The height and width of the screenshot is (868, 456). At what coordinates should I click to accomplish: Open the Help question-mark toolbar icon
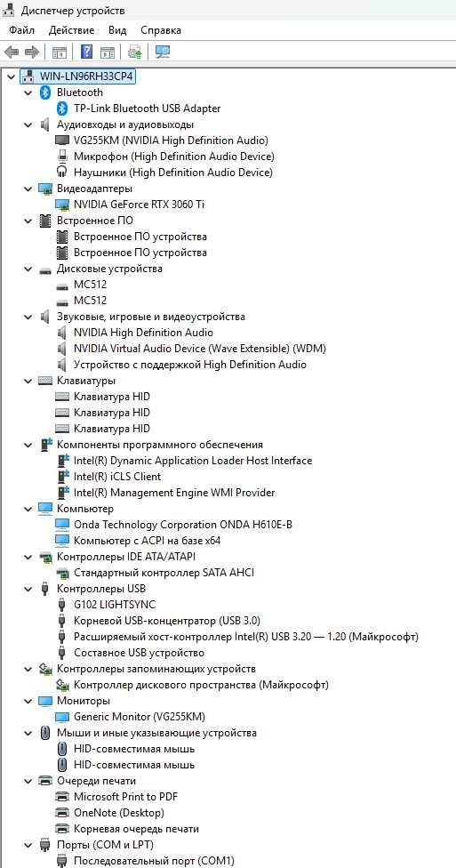coord(87,52)
